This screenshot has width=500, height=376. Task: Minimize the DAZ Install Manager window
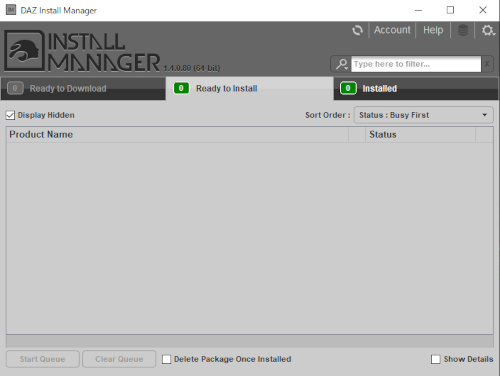pos(418,10)
